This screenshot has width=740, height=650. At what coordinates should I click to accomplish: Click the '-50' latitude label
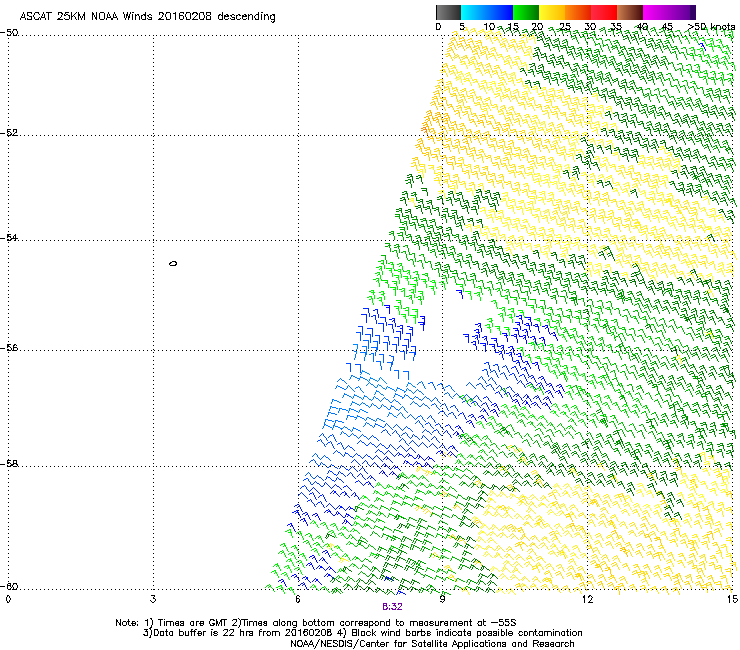coord(9,33)
